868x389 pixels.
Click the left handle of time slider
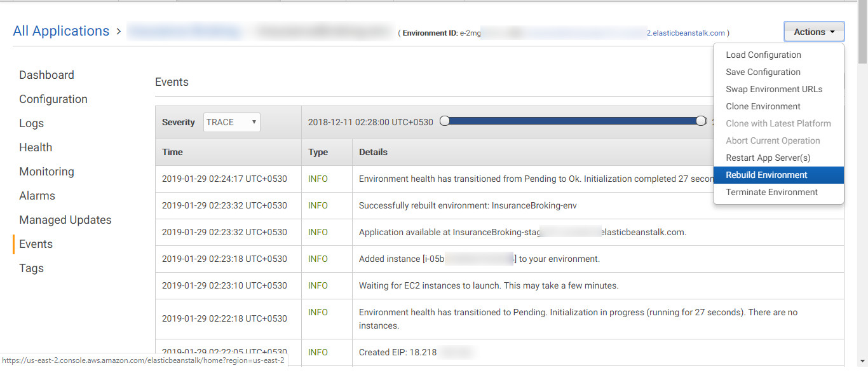[445, 121]
